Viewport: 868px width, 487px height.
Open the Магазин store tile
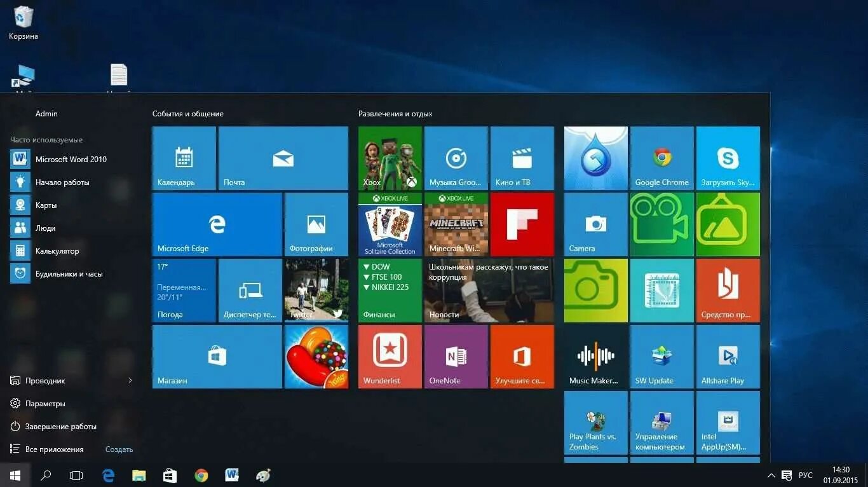217,357
